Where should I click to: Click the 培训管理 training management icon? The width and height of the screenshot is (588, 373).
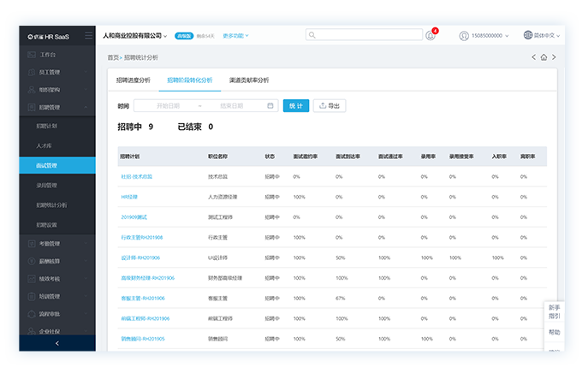[x=32, y=297]
